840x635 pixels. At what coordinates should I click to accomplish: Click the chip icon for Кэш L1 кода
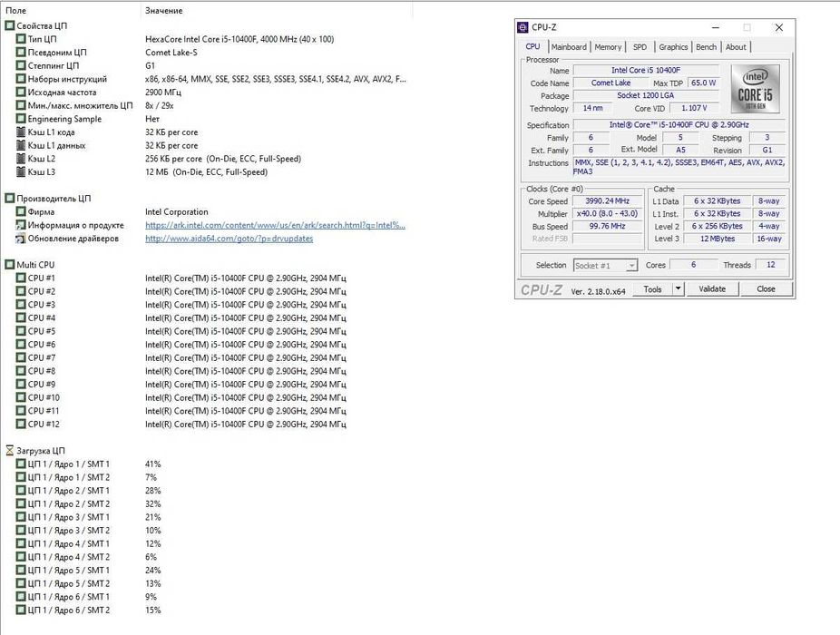coord(21,132)
